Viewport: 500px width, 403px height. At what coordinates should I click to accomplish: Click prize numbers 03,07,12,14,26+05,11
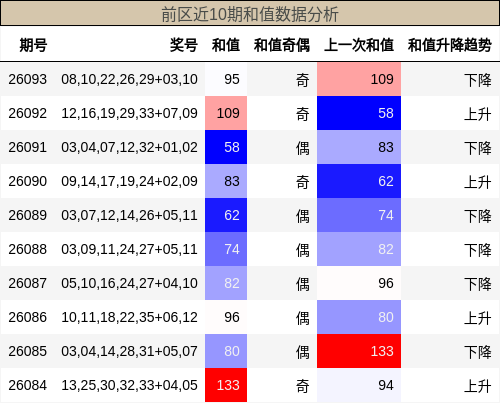[129, 215]
